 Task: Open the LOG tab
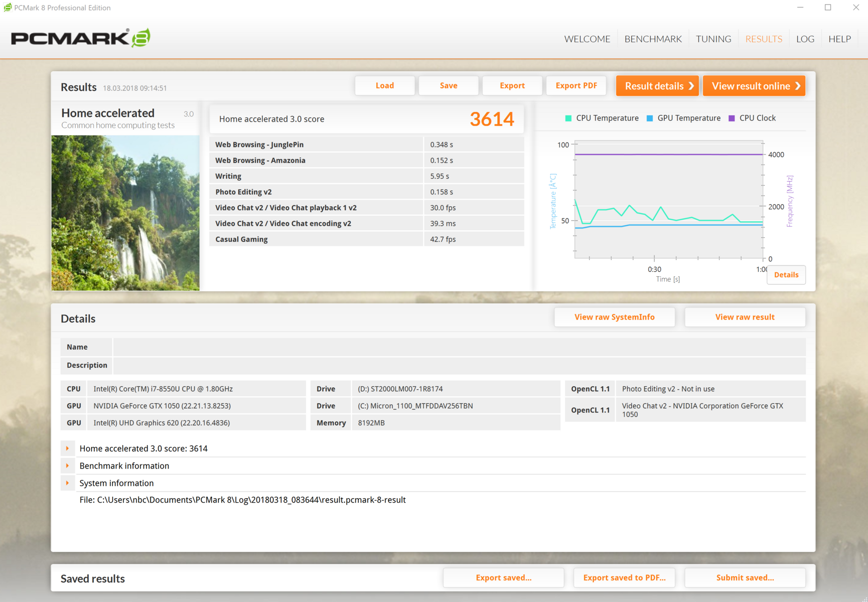(805, 39)
